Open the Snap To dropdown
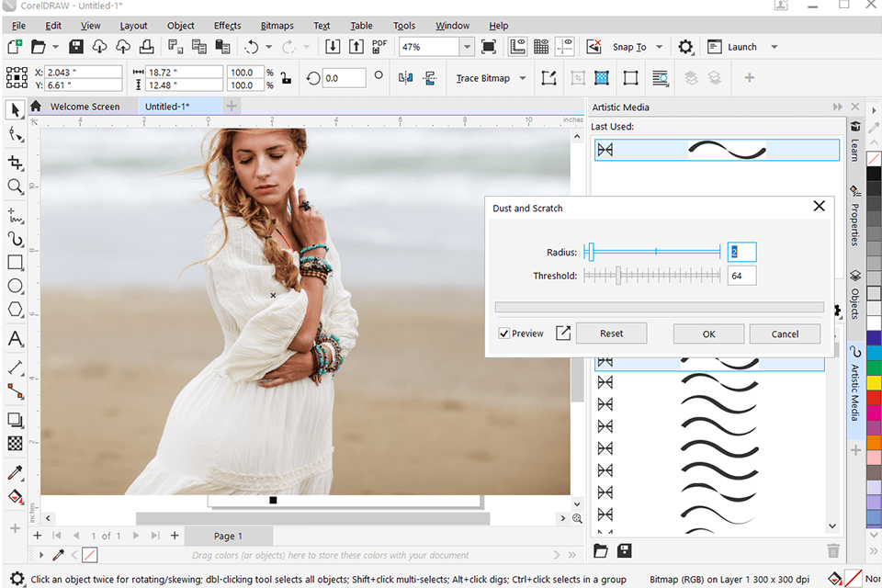This screenshot has width=882, height=588. click(x=660, y=47)
